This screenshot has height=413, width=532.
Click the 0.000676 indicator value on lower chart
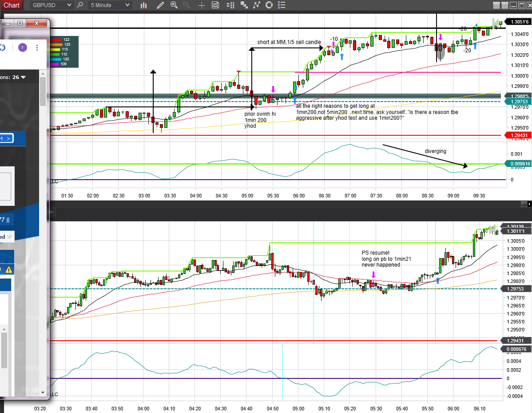[516, 349]
